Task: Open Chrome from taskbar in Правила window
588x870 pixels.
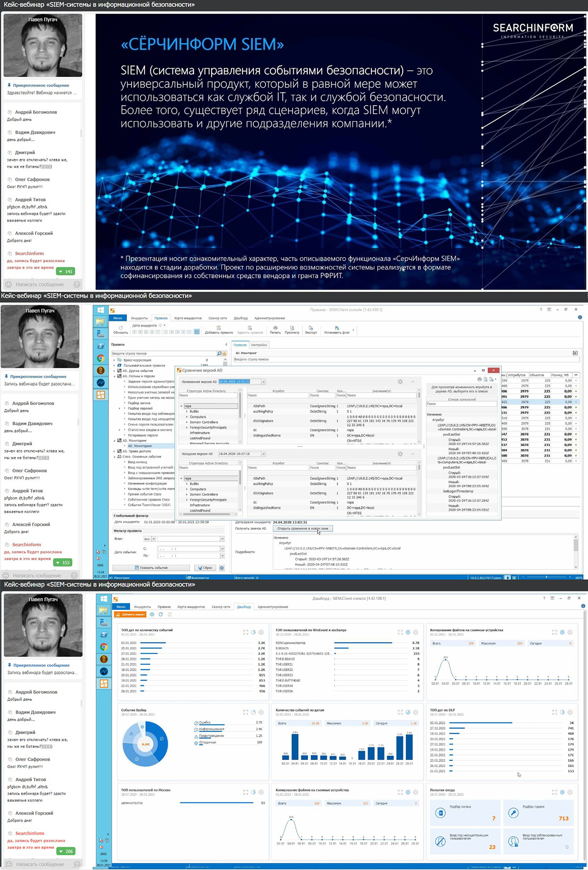Action: [x=100, y=358]
